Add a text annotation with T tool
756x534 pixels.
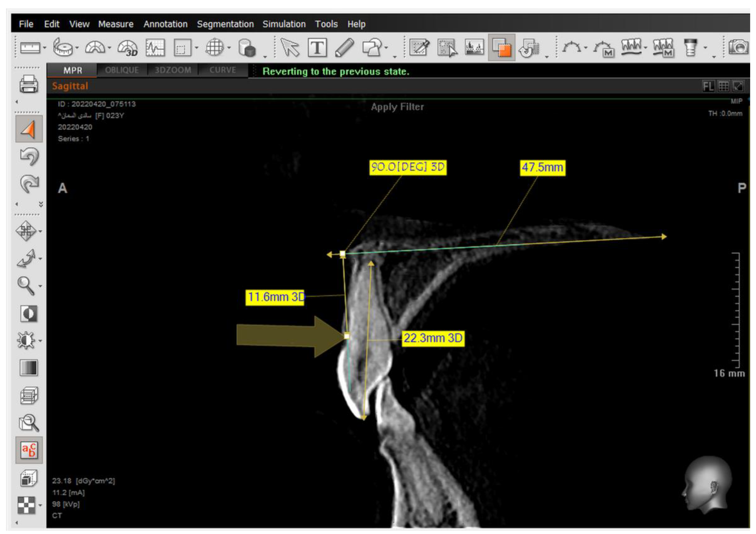pyautogui.click(x=317, y=48)
